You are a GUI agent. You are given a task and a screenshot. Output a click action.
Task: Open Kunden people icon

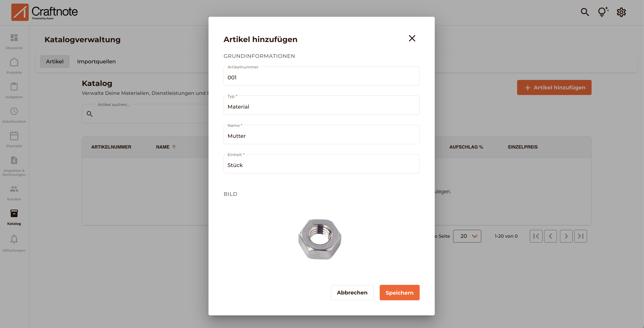[14, 189]
